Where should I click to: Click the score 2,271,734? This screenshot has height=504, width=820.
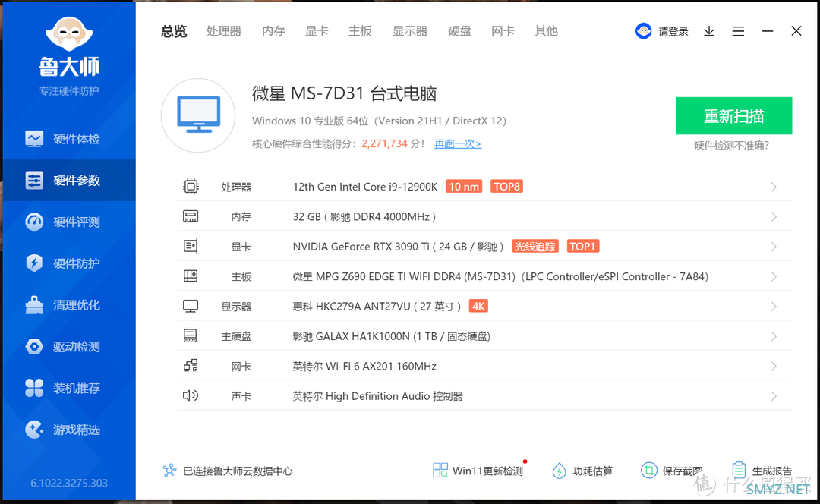pyautogui.click(x=384, y=143)
